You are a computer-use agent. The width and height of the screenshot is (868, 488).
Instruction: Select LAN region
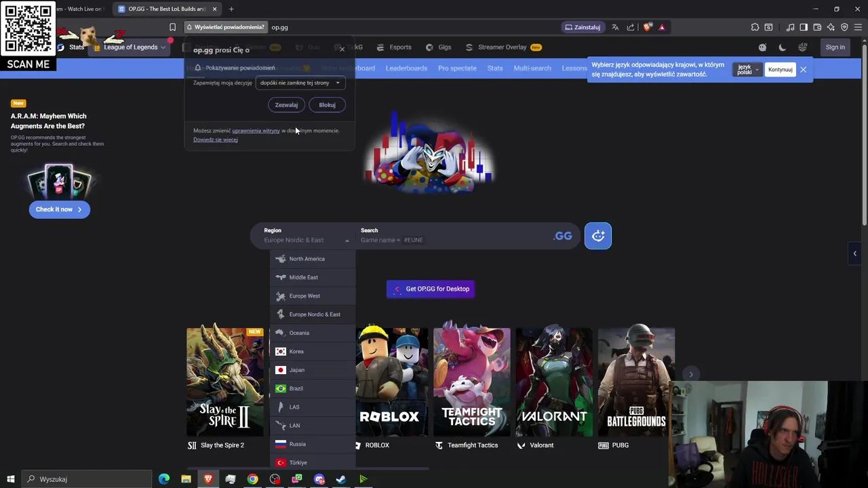(313, 426)
